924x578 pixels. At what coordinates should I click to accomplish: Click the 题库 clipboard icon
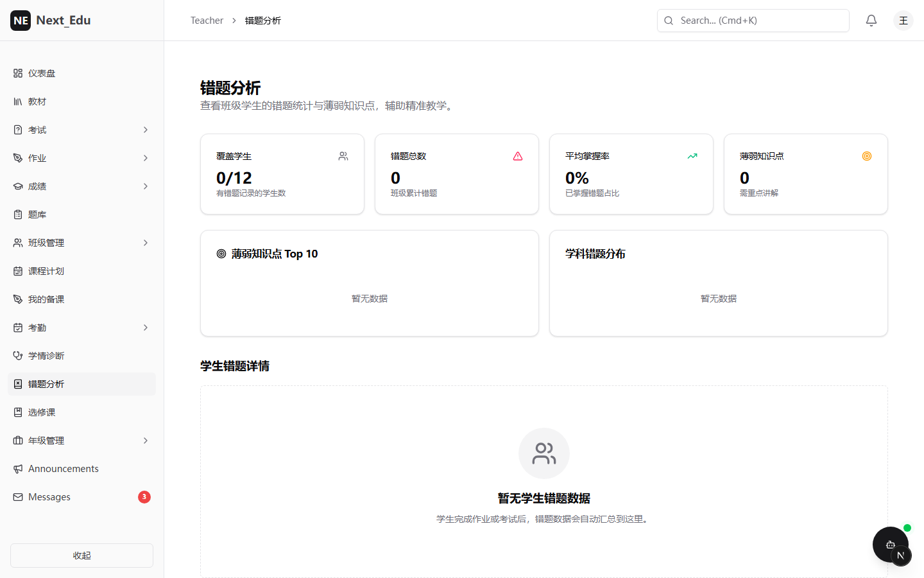(x=18, y=215)
